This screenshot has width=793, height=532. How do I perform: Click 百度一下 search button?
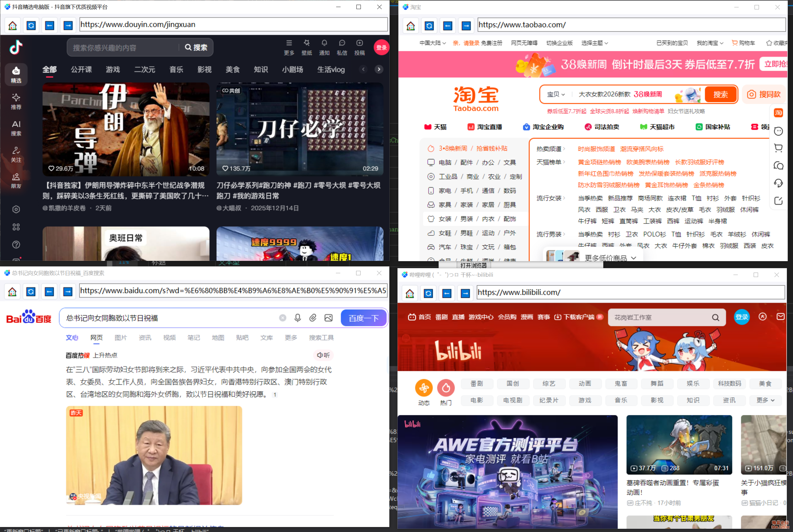363,318
